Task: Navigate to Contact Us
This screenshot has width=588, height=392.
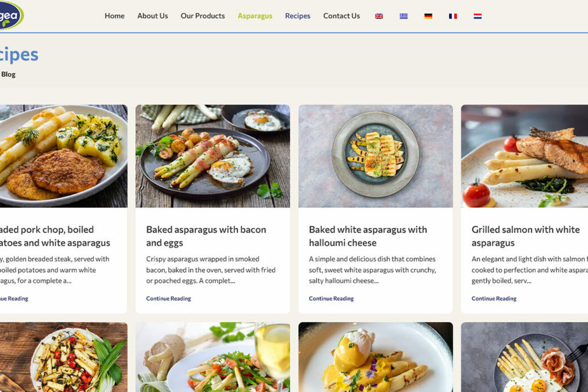Action: (341, 16)
